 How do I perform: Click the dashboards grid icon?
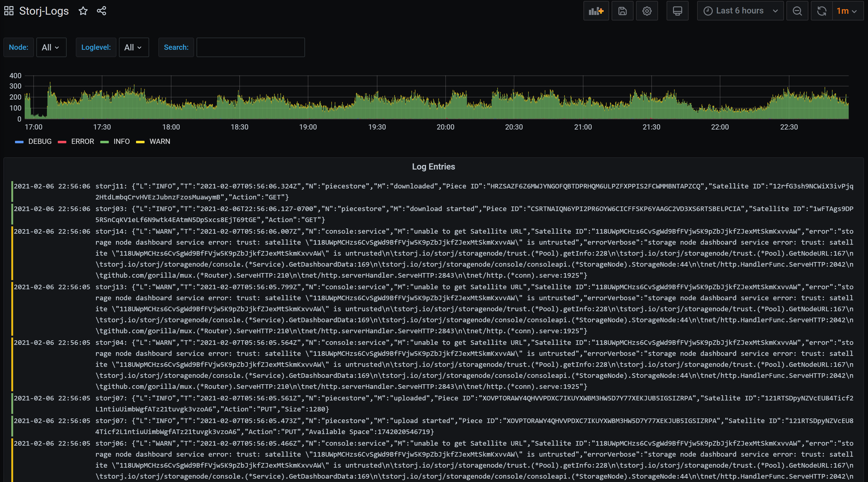click(x=9, y=11)
